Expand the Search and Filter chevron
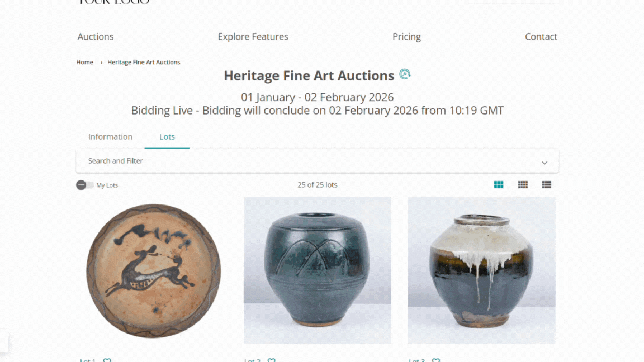 click(544, 163)
